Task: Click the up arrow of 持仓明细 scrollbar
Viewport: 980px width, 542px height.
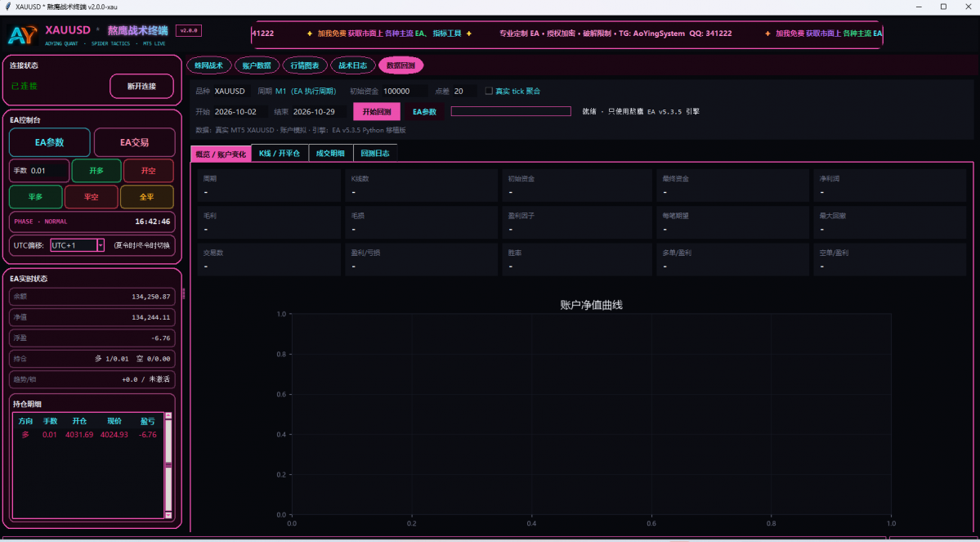Action: pyautogui.click(x=168, y=416)
